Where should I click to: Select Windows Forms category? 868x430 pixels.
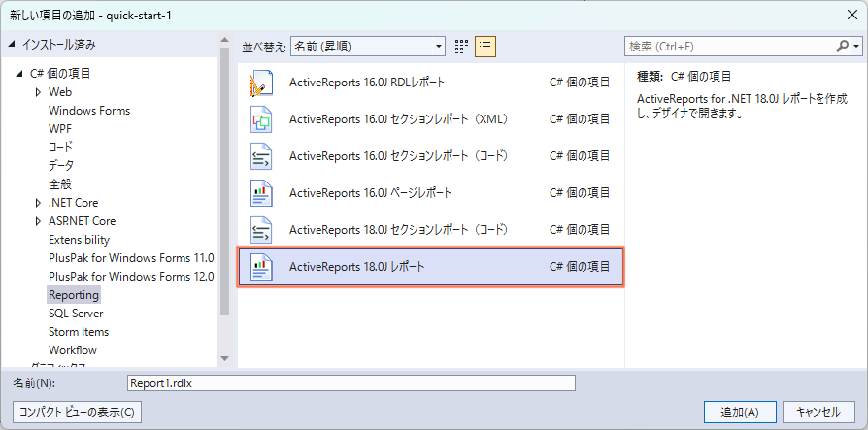pyautogui.click(x=89, y=110)
